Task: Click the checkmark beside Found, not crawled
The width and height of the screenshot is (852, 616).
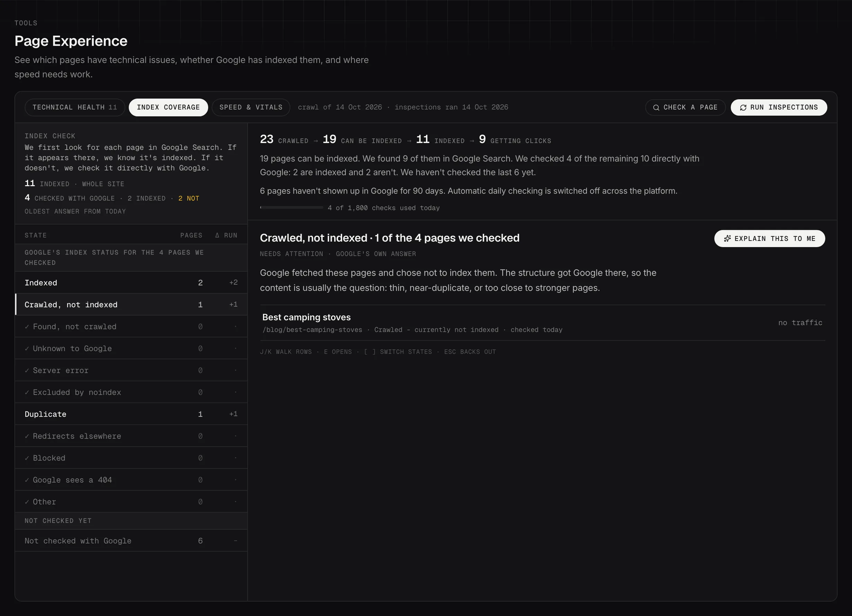Action: point(27,327)
